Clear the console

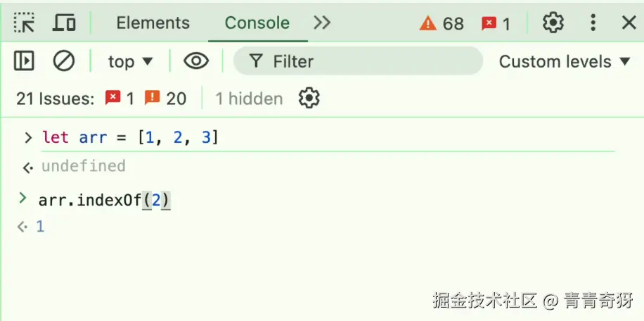64,61
